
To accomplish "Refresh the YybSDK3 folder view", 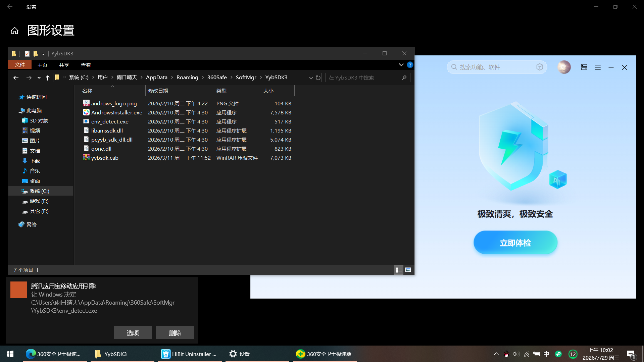I will [x=318, y=77].
